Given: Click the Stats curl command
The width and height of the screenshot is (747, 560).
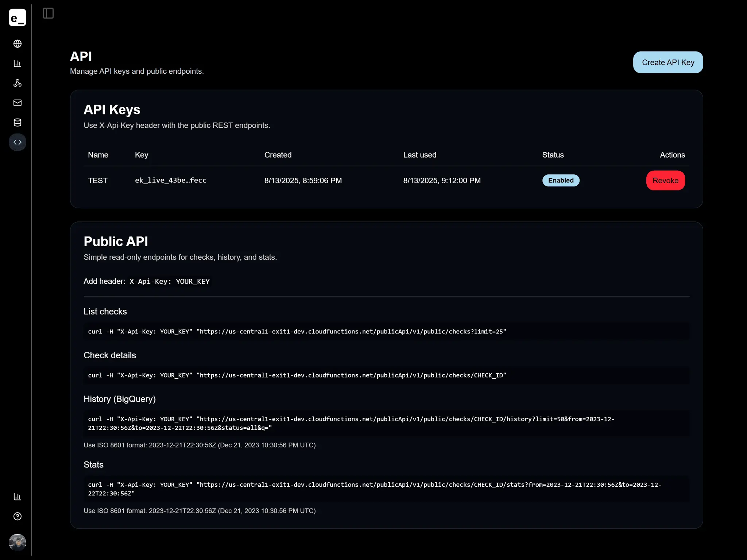Looking at the screenshot, I should pos(386,489).
